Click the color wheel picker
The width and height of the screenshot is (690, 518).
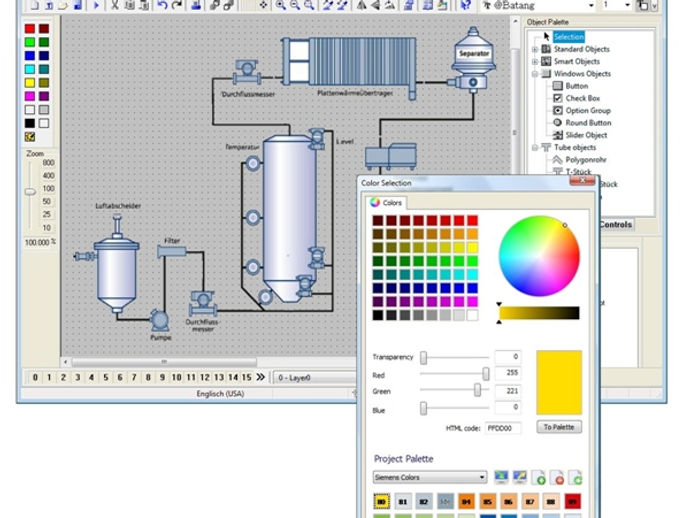click(539, 256)
